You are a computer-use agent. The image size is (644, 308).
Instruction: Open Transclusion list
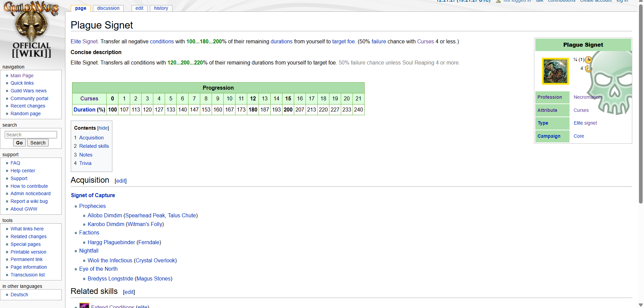tap(28, 275)
